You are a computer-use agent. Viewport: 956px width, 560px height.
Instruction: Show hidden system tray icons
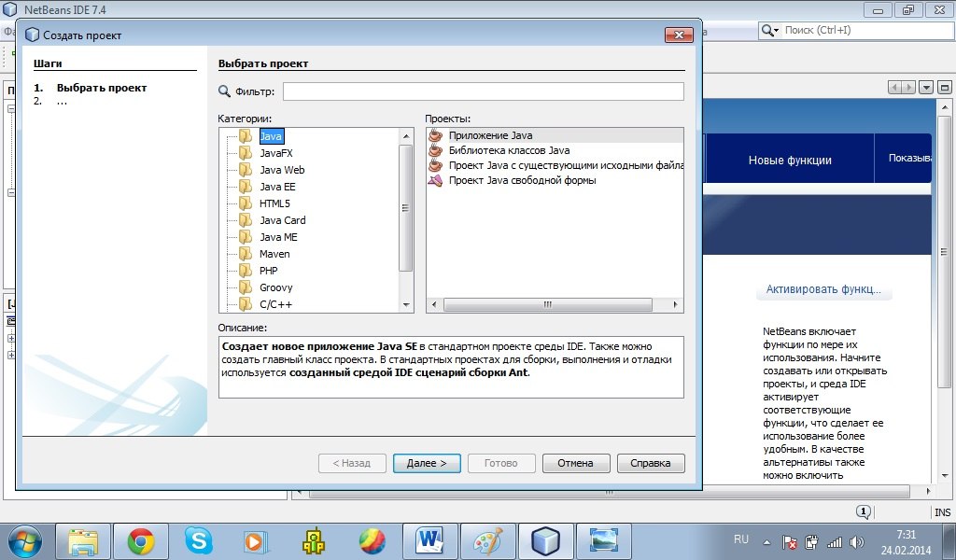(766, 541)
